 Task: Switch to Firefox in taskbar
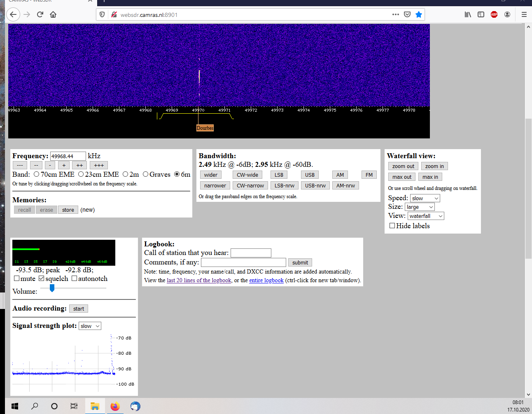pyautogui.click(x=115, y=406)
